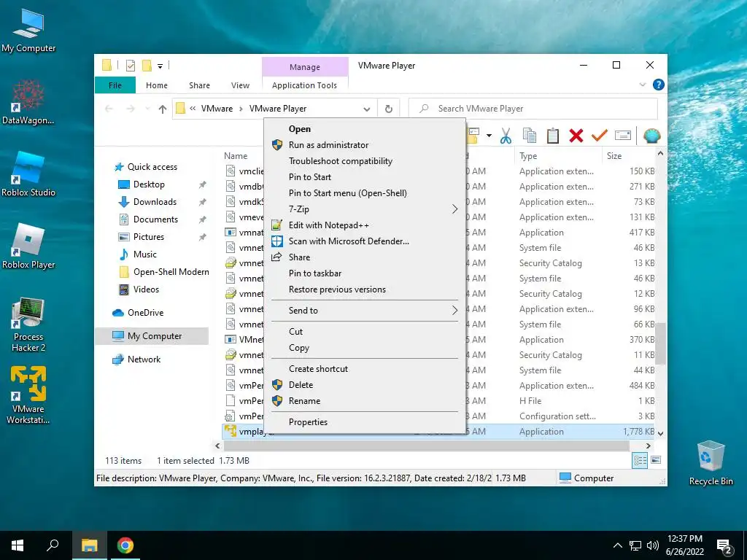Choose Restore previous versions
Image resolution: width=747 pixels, height=560 pixels.
point(365,289)
